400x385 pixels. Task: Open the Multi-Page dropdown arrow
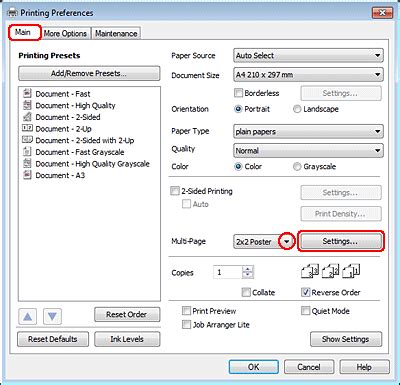(287, 241)
